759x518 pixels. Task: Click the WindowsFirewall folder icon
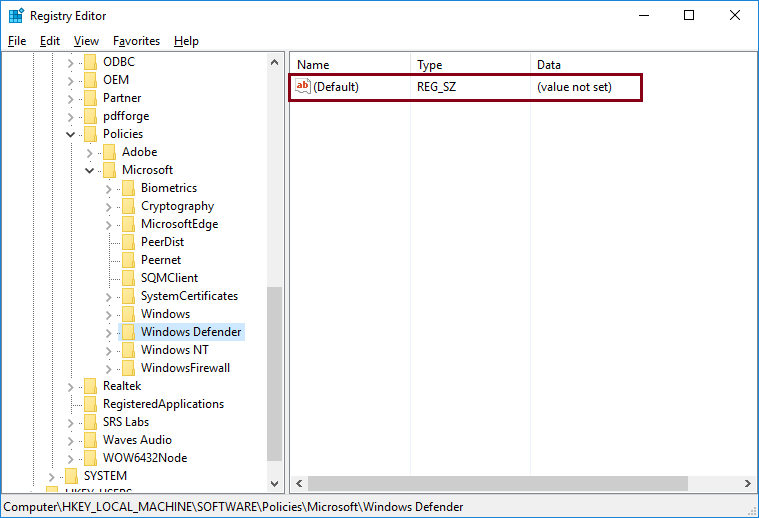(x=128, y=368)
